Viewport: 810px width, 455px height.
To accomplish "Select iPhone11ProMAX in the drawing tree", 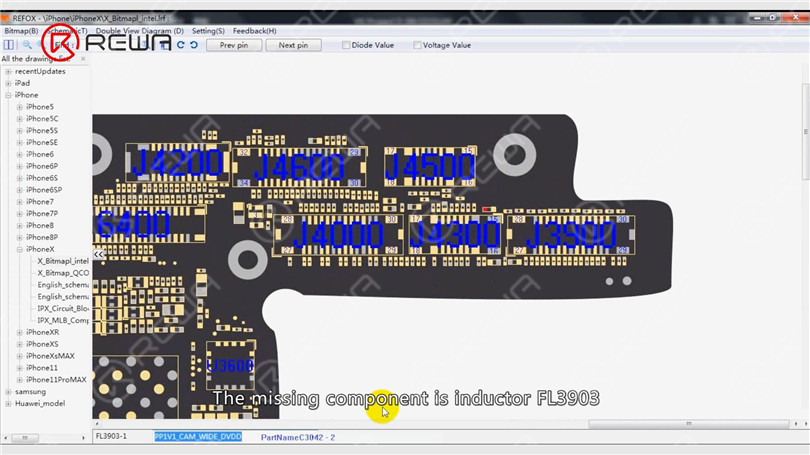I will click(x=56, y=380).
